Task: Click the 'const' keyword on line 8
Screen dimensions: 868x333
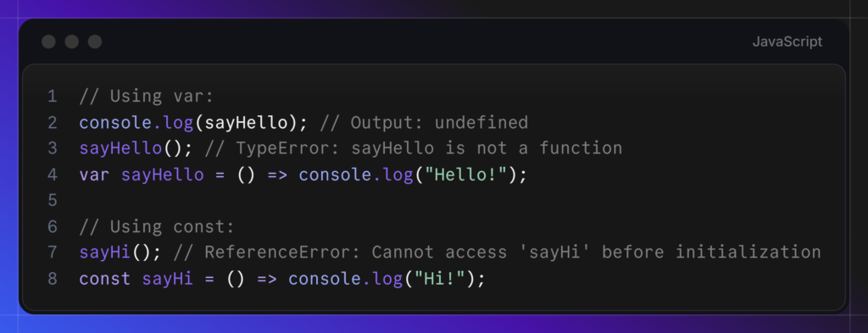Action: point(105,279)
